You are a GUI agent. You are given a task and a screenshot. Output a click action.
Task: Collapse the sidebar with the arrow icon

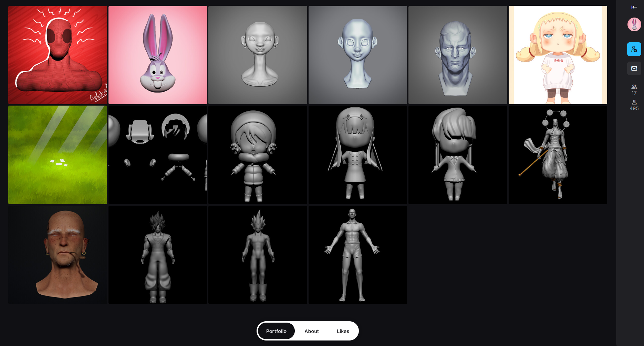(634, 7)
